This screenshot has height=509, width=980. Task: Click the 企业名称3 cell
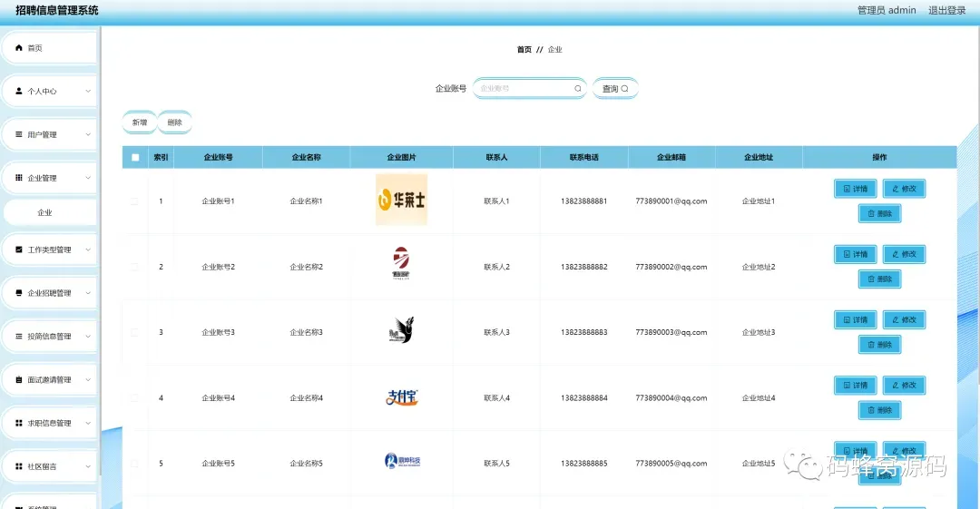(x=307, y=333)
